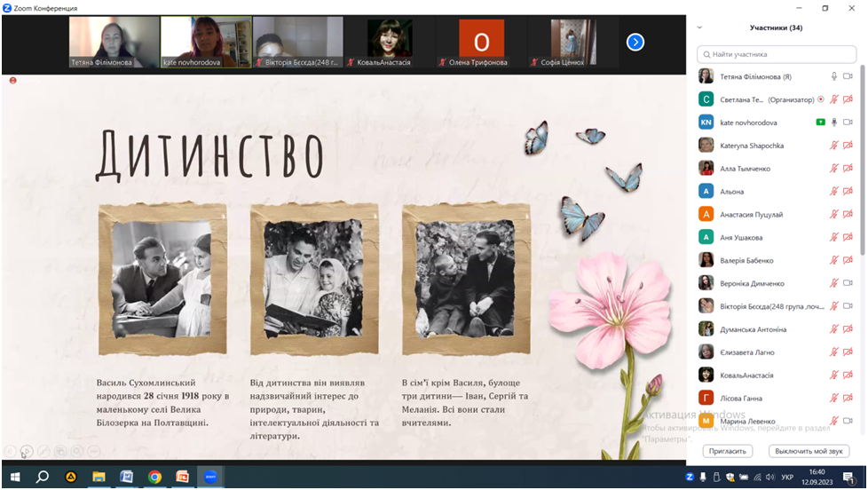The height and width of the screenshot is (490, 868).
Task: Toggle Tetyana Filimonova's camera icon in list
Action: click(x=848, y=76)
